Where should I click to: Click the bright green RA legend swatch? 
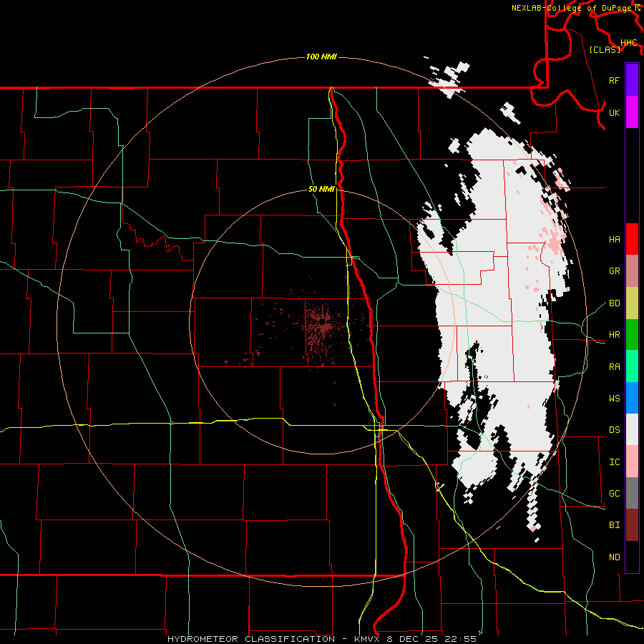point(632,366)
